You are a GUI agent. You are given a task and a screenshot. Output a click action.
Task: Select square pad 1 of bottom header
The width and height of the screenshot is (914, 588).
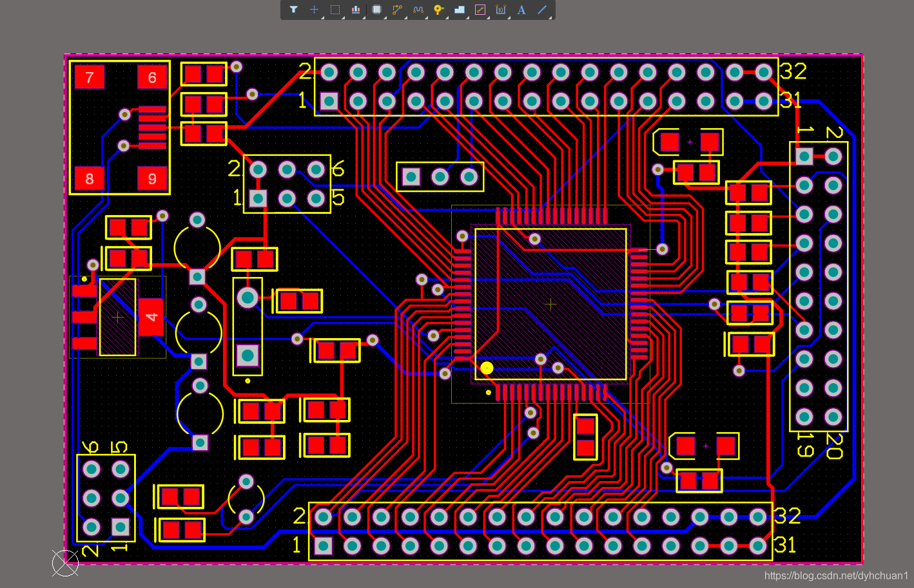[323, 546]
